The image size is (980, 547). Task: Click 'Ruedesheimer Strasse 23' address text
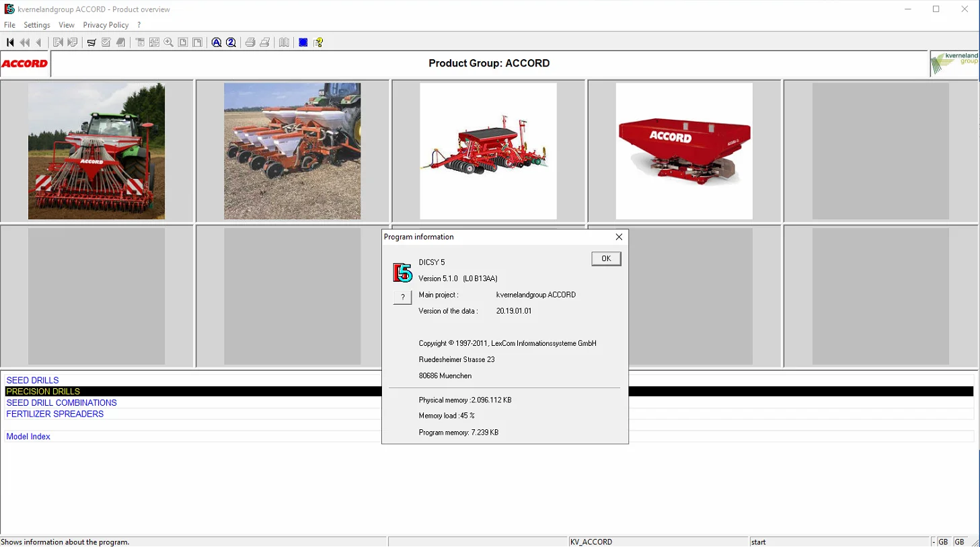[457, 359]
